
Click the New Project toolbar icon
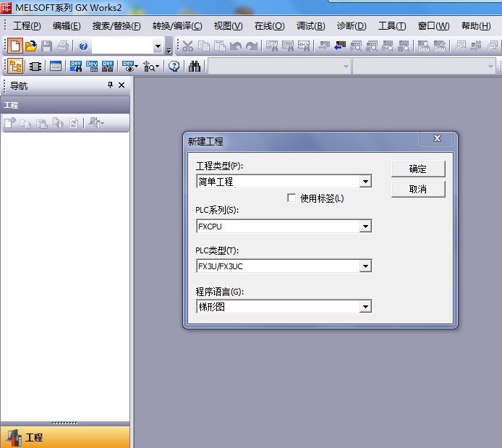click(14, 46)
